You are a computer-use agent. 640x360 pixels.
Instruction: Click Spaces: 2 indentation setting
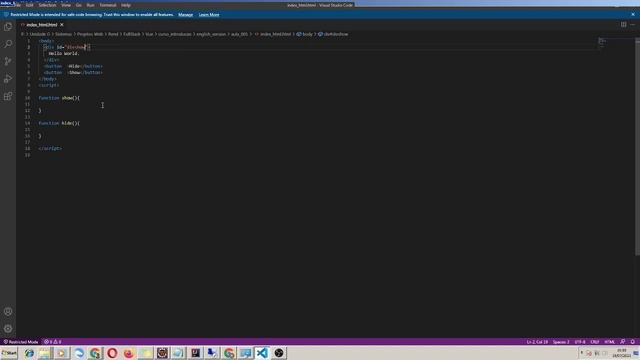click(561, 342)
